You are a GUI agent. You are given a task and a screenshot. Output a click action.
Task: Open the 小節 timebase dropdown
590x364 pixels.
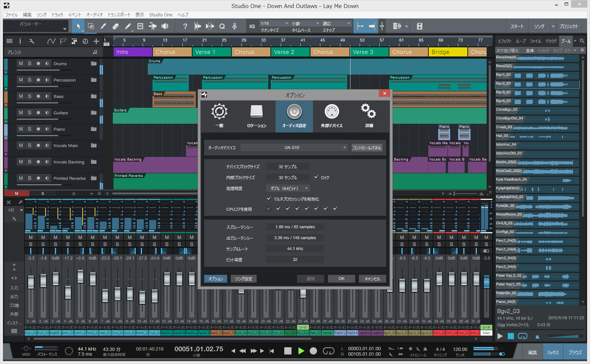coord(305,23)
